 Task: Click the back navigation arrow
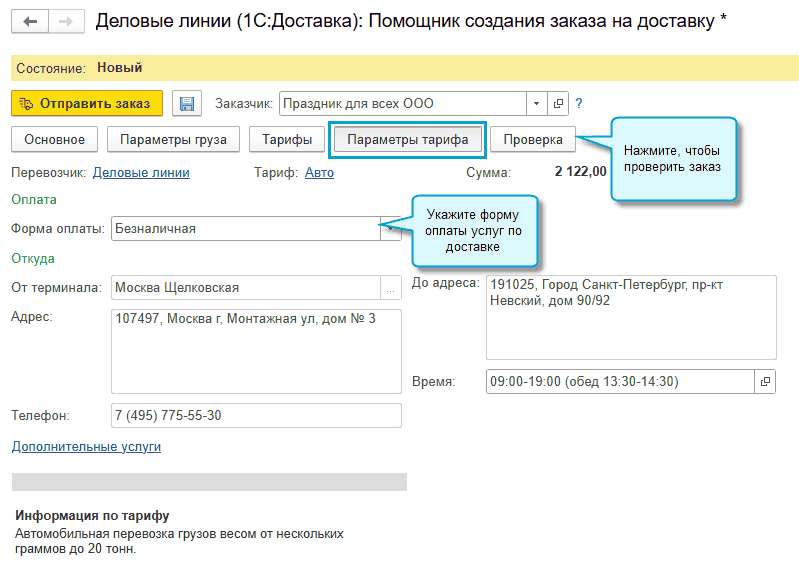[30, 22]
